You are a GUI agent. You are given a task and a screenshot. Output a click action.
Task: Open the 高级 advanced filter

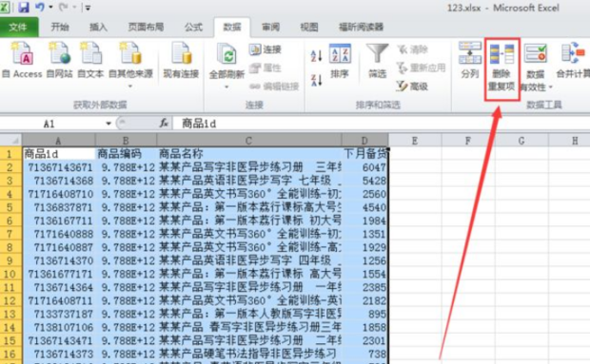point(412,86)
